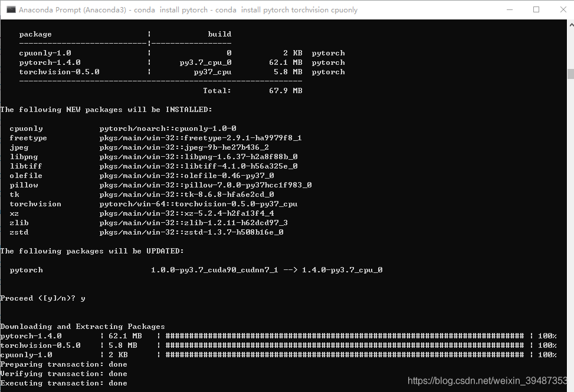This screenshot has width=574, height=392.
Task: Click 'pkgs/main/win-32::zlib-1.2.11-h62dcd97_3'
Action: [193, 223]
